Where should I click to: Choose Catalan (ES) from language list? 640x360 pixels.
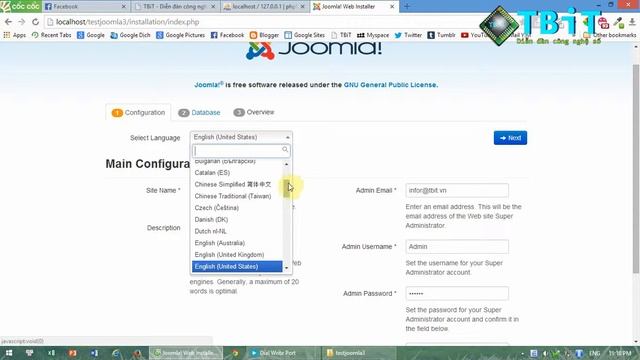[237, 173]
